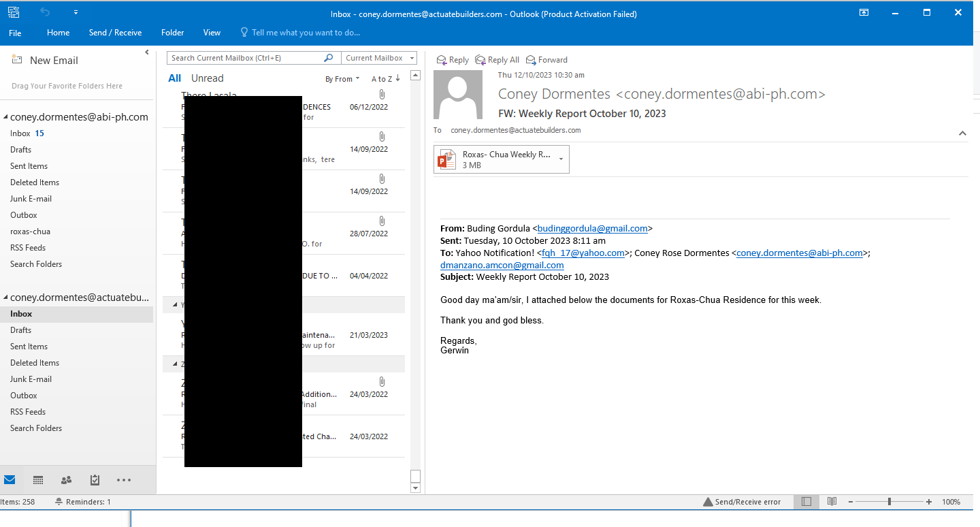Open the View ribbon tab
980x527 pixels.
pos(212,33)
